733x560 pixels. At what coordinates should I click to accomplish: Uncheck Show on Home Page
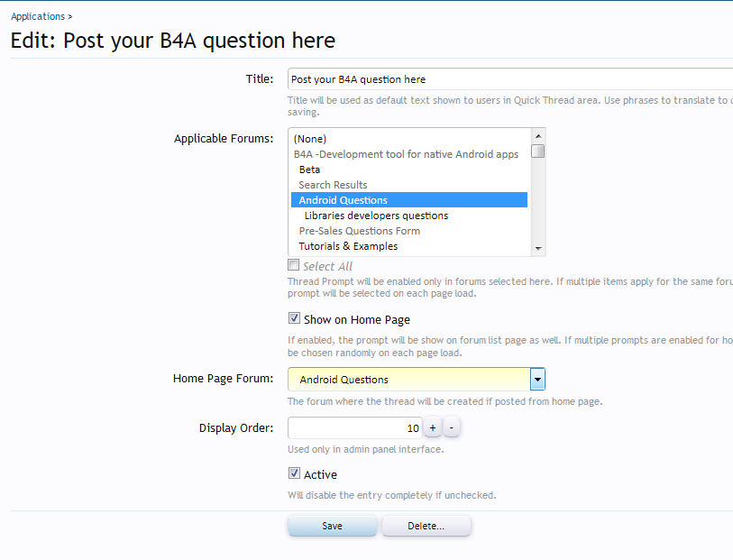(x=294, y=318)
